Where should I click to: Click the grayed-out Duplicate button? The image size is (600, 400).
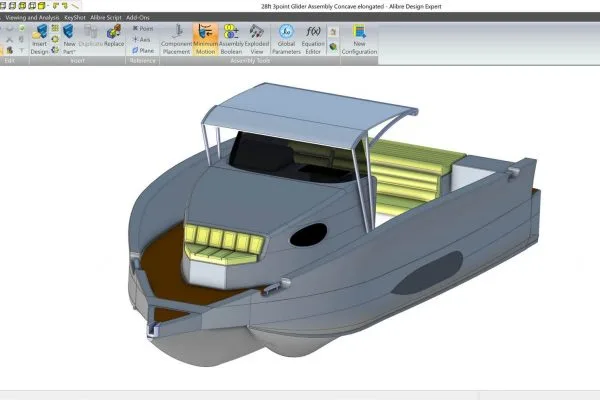tap(91, 36)
